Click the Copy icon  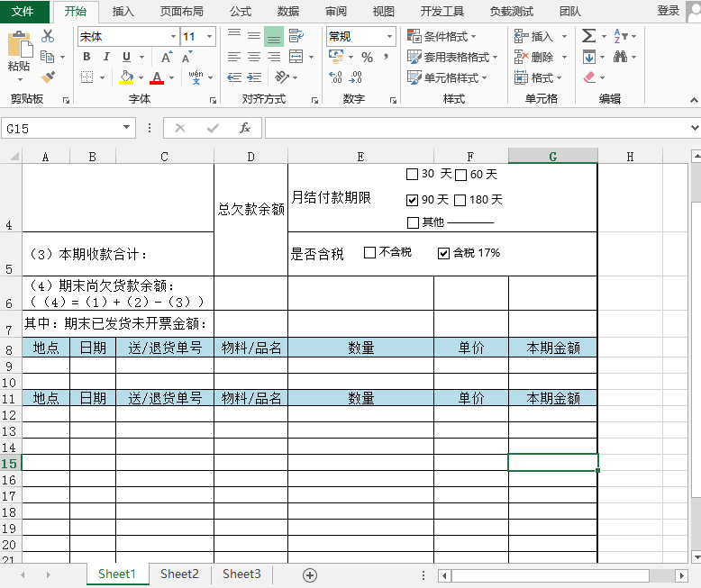coord(48,57)
